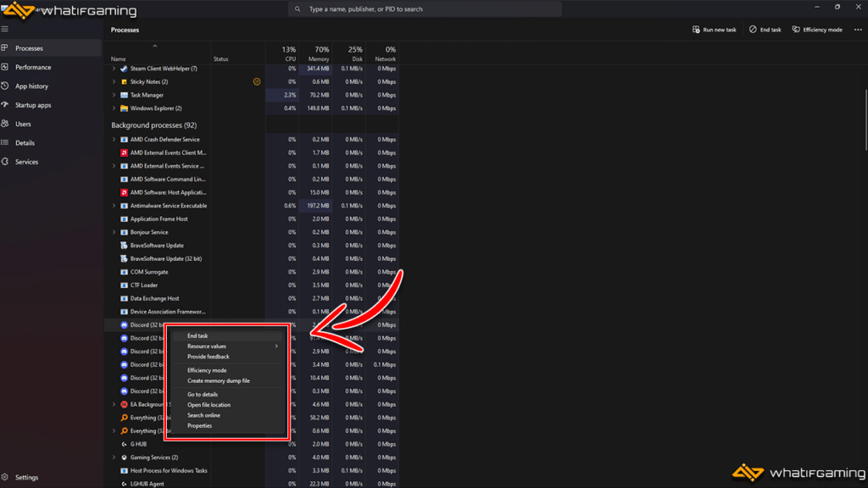Open App history from sidebar
868x488 pixels.
pos(31,86)
